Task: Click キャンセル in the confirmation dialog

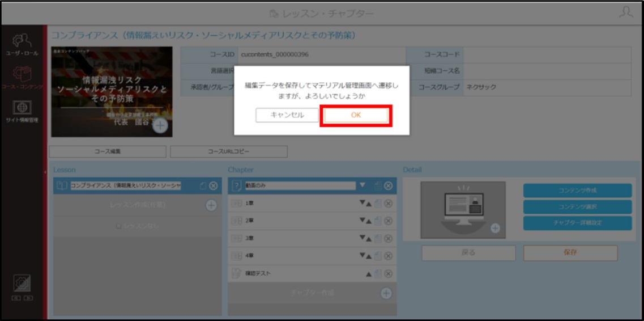Action: 287,116
